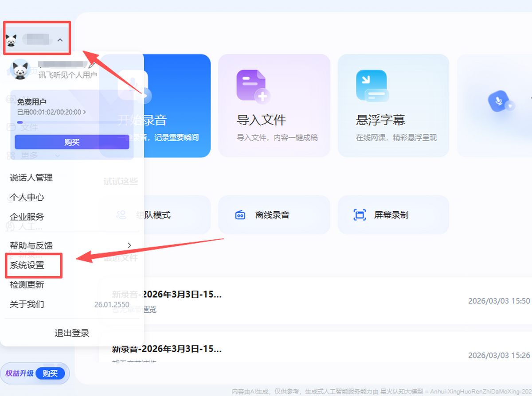Click 退出登录 to log out
Viewport: 532px width, 396px height.
[72, 333]
